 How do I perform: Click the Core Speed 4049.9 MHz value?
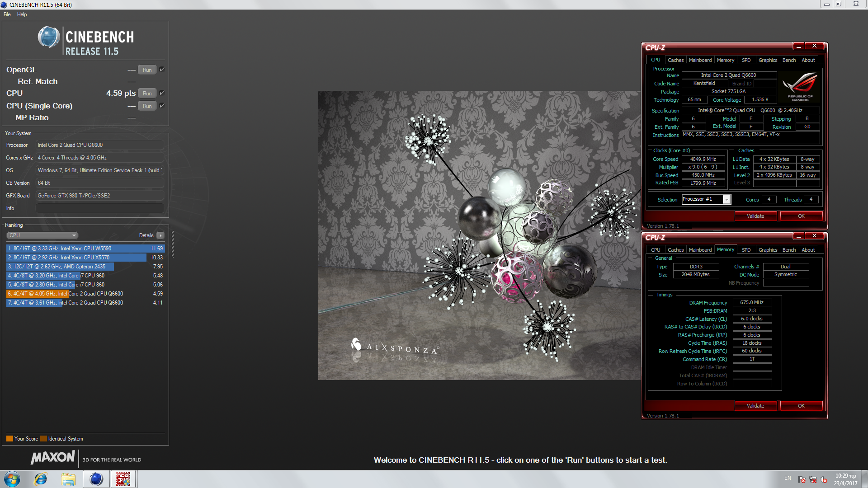point(703,159)
